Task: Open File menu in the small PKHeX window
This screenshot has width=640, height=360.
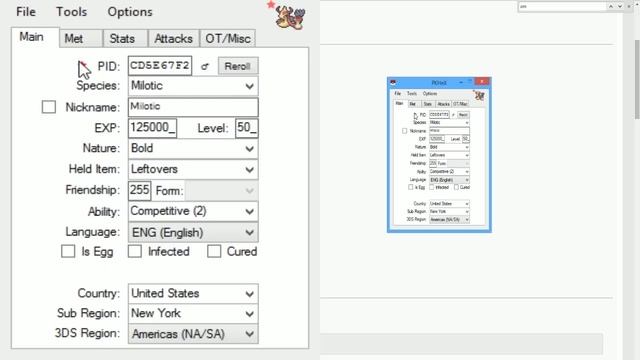Action: pyautogui.click(x=398, y=93)
